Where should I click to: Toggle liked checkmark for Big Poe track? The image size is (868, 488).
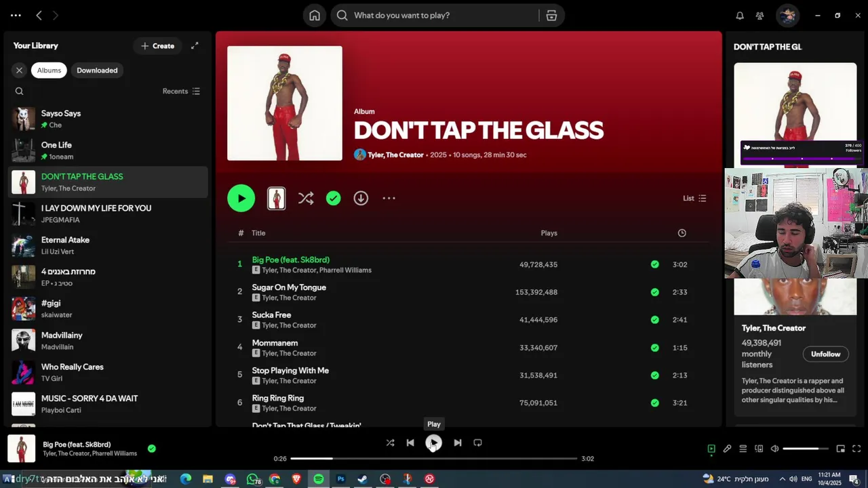click(x=654, y=264)
